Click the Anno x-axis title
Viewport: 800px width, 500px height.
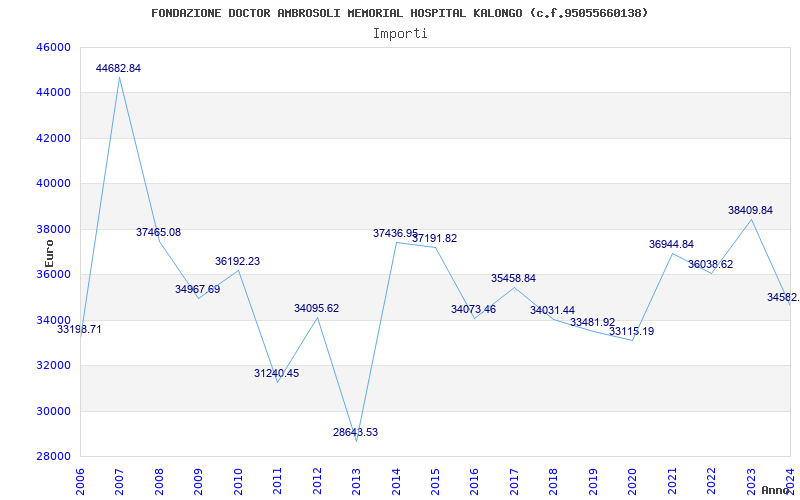776,490
